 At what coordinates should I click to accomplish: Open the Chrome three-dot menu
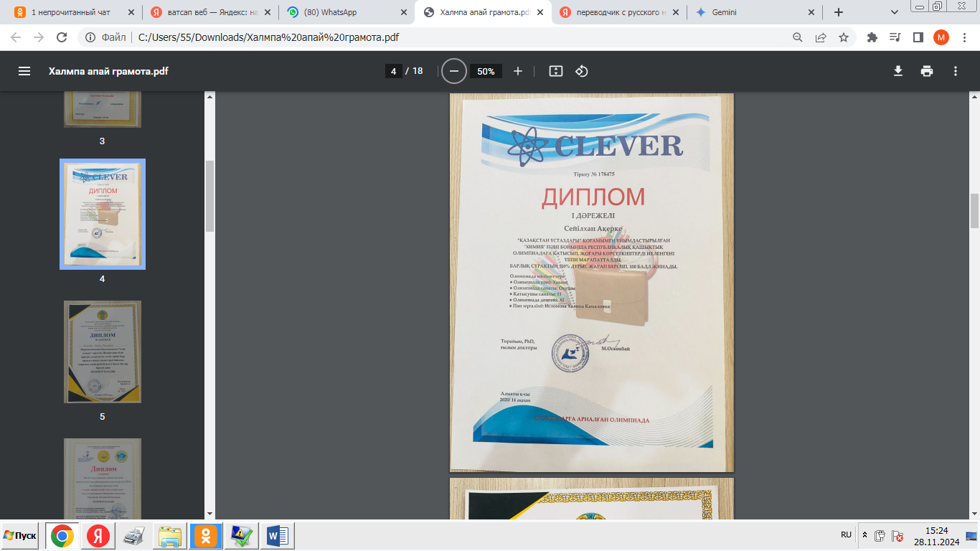963,37
